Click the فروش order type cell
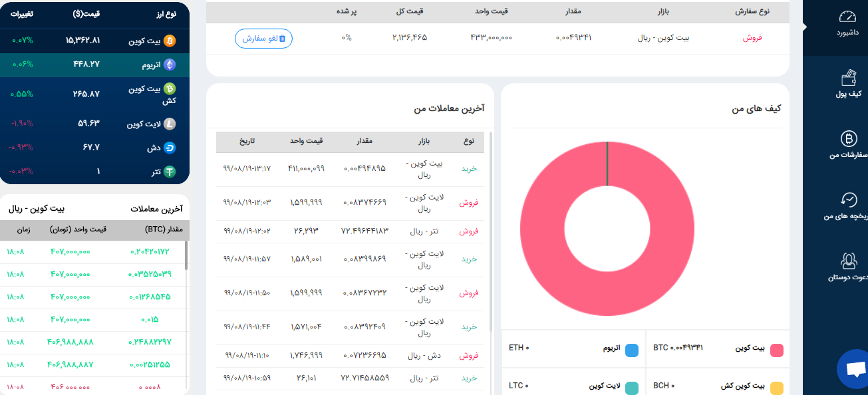The image size is (868, 395). (752, 38)
